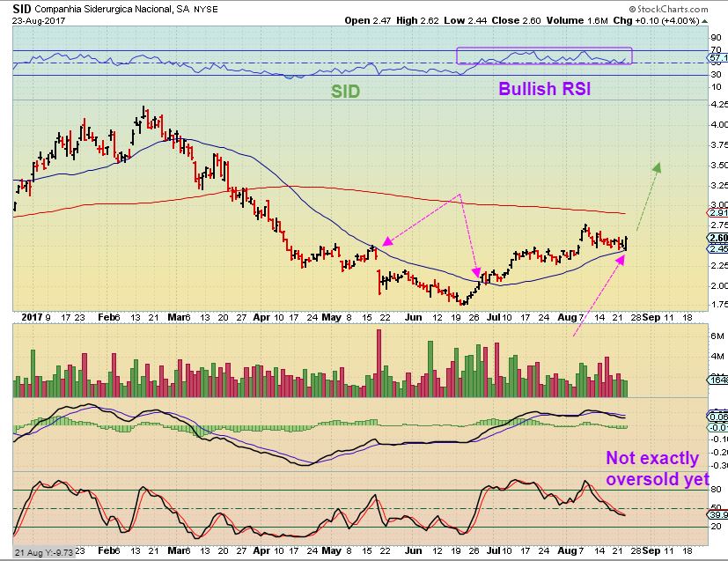The image size is (728, 561).
Task: Click the Open 2.47 value
Action: tap(367, 20)
